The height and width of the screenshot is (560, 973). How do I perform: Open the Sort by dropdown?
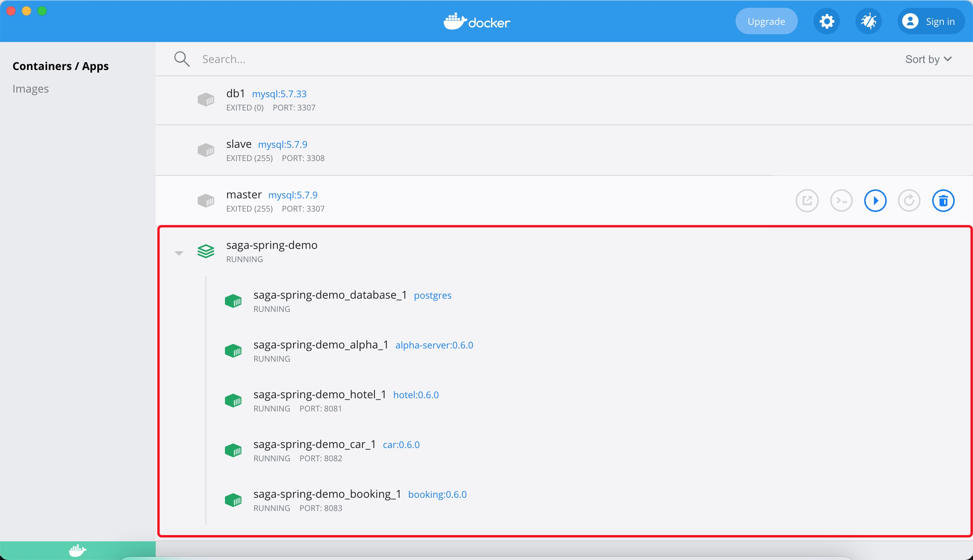(929, 59)
